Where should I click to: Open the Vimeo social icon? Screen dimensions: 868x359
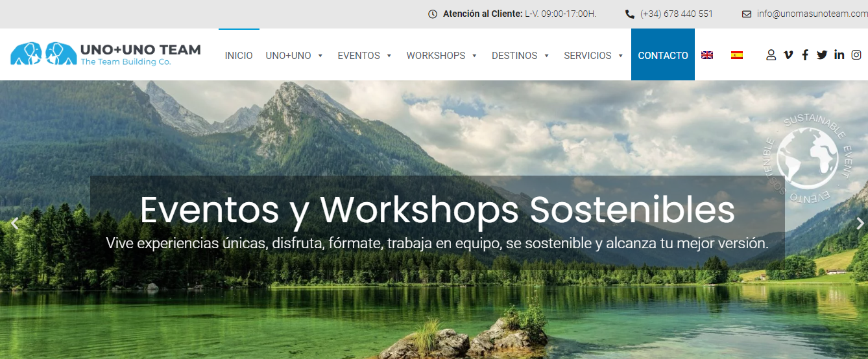(x=788, y=55)
